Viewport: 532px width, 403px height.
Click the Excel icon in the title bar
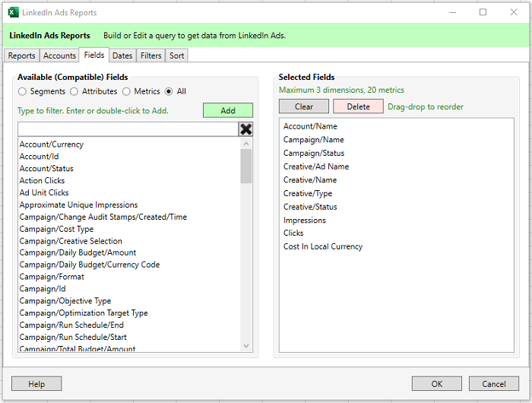[x=13, y=13]
